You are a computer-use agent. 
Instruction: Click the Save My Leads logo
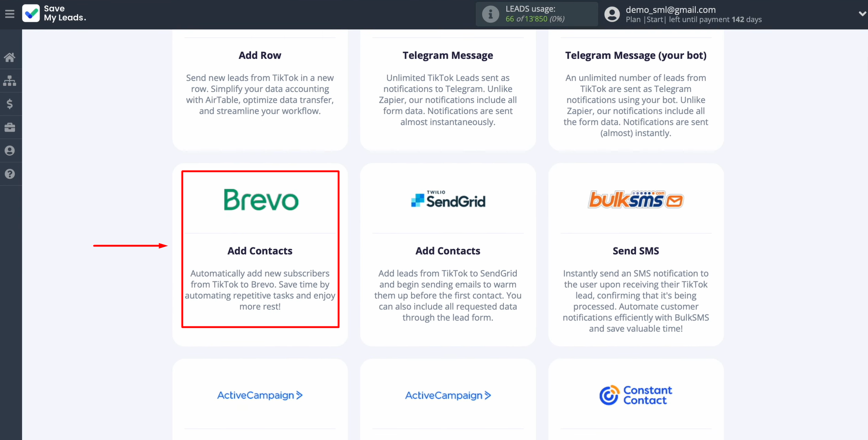point(54,13)
